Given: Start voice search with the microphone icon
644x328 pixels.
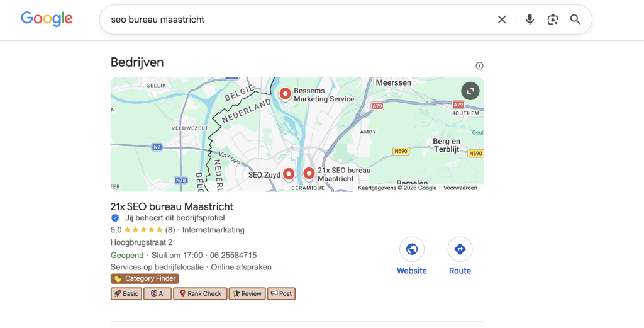Looking at the screenshot, I should [530, 20].
